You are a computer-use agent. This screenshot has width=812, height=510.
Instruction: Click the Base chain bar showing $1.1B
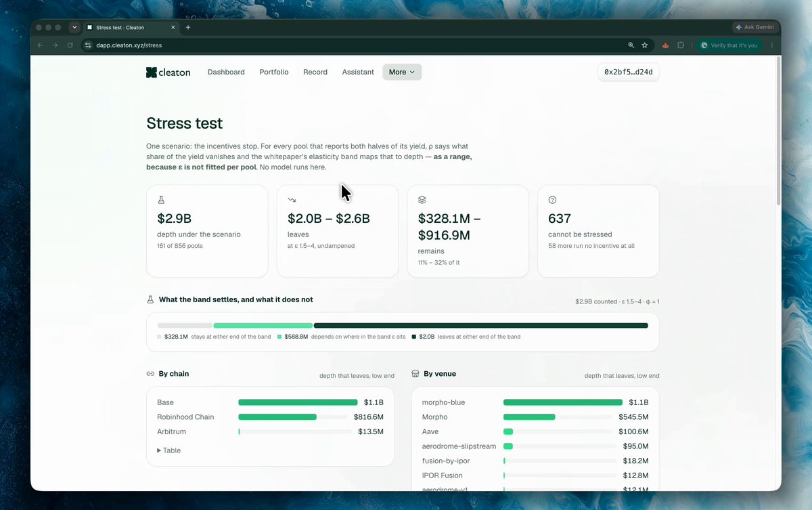point(298,402)
